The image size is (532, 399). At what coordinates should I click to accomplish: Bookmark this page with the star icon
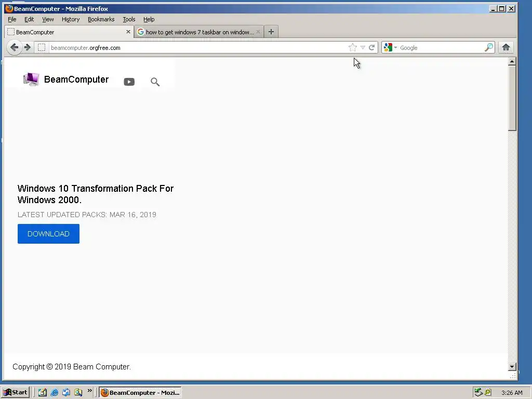pos(353,47)
